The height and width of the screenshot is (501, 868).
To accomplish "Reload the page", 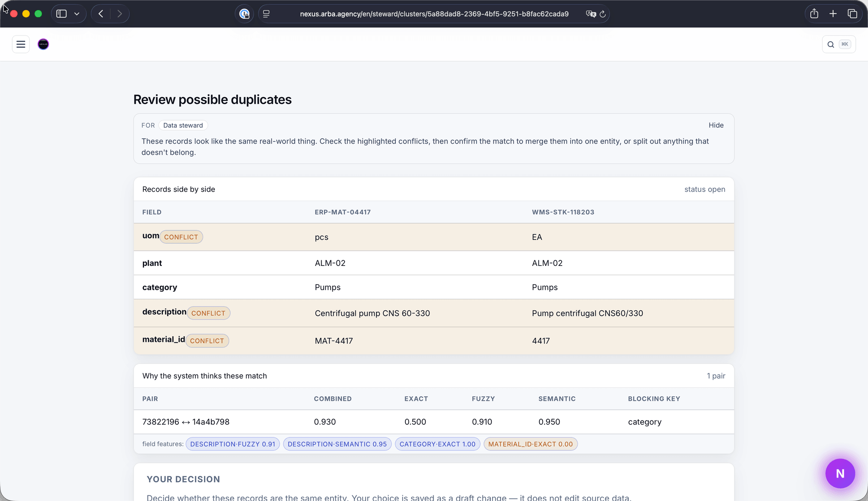I will pos(603,14).
